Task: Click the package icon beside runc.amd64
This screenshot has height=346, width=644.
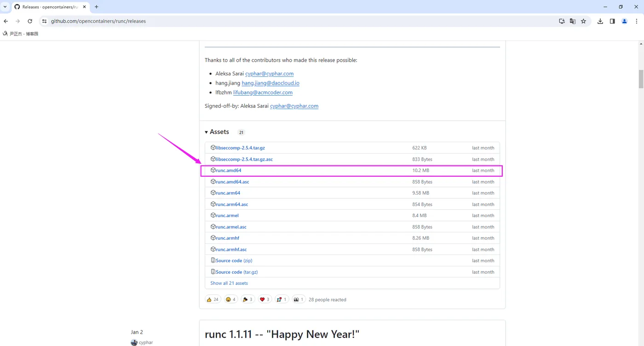Action: 213,170
